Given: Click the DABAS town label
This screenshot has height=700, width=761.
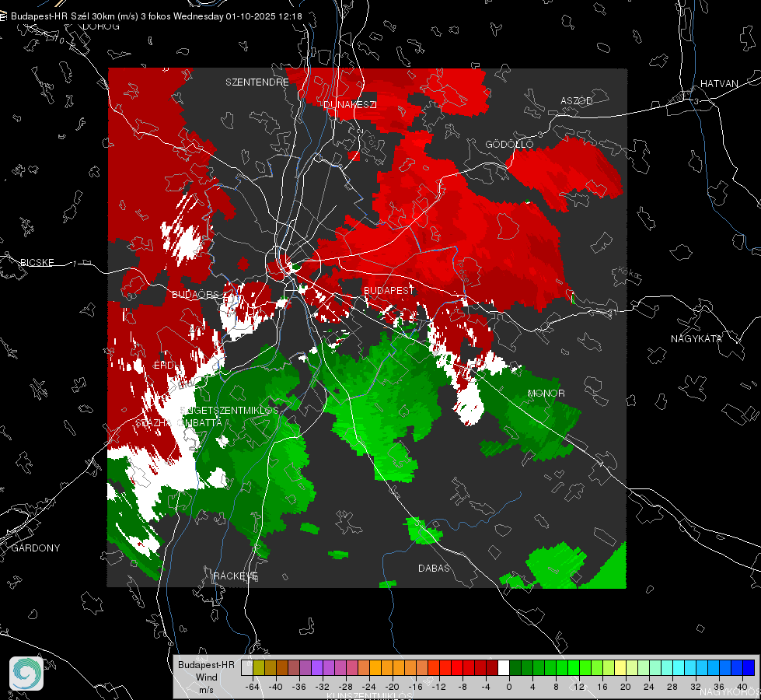Looking at the screenshot, I should pyautogui.click(x=434, y=568).
